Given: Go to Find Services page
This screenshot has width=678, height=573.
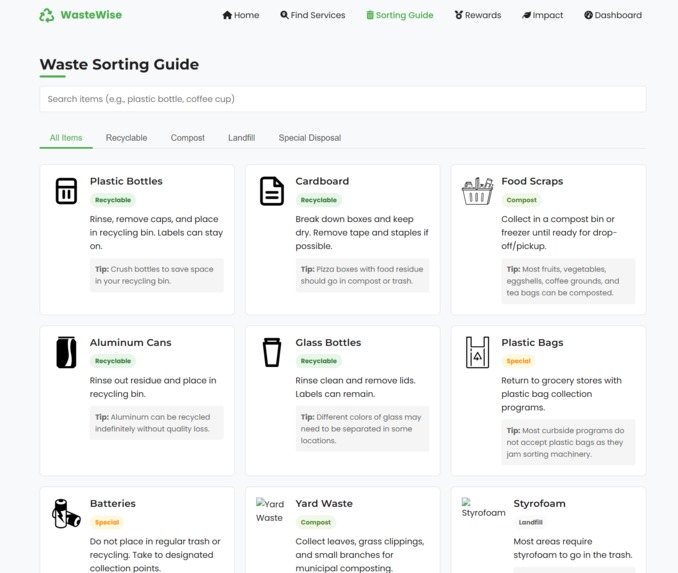Looking at the screenshot, I should (x=313, y=15).
